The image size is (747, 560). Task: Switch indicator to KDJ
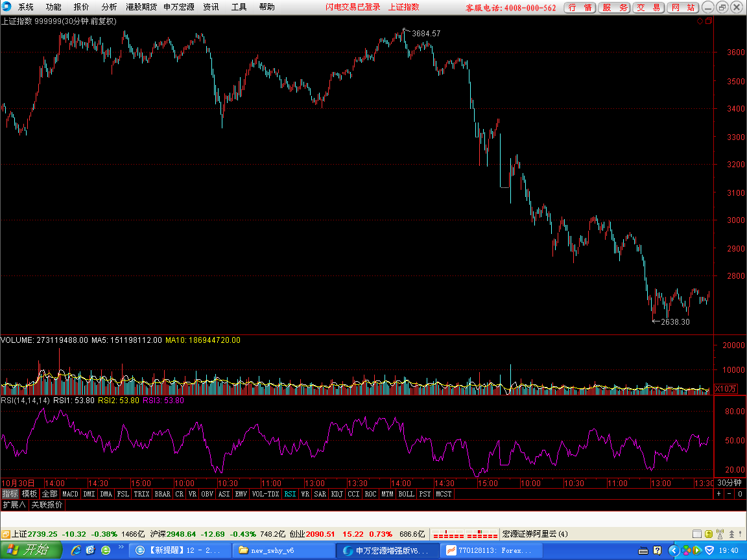(x=337, y=494)
